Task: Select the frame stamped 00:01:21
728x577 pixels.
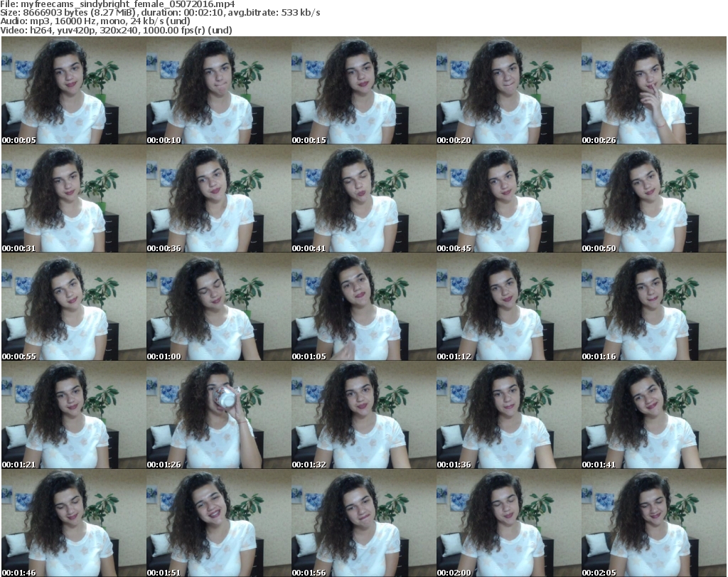Action: [74, 415]
